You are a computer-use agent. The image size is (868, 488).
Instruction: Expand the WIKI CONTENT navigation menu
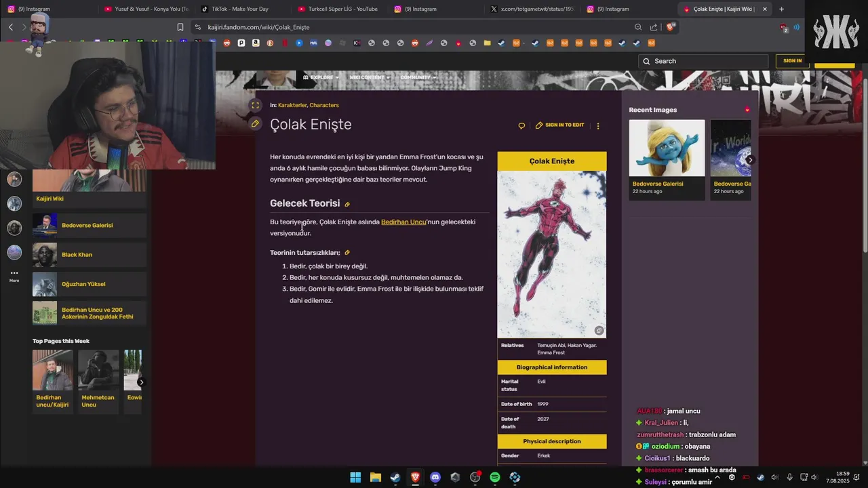click(x=369, y=77)
